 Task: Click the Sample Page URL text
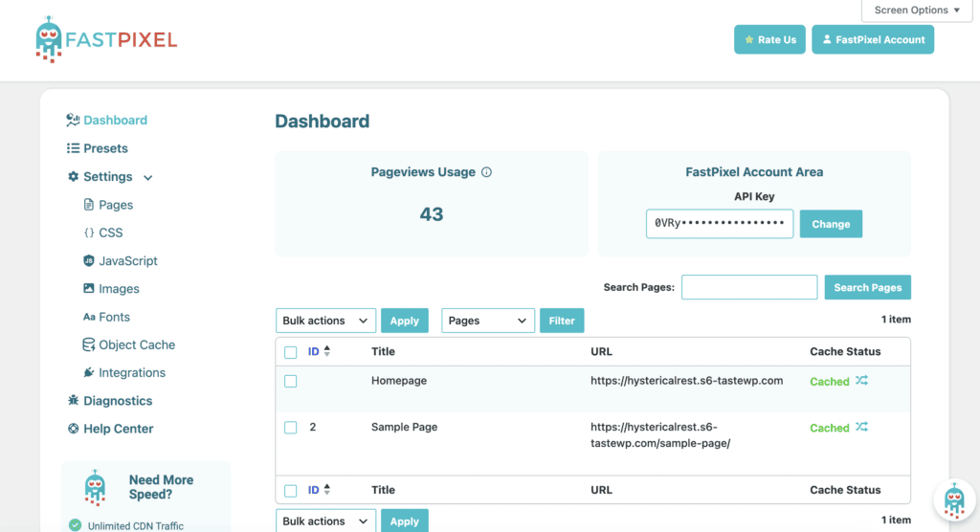[x=660, y=435]
